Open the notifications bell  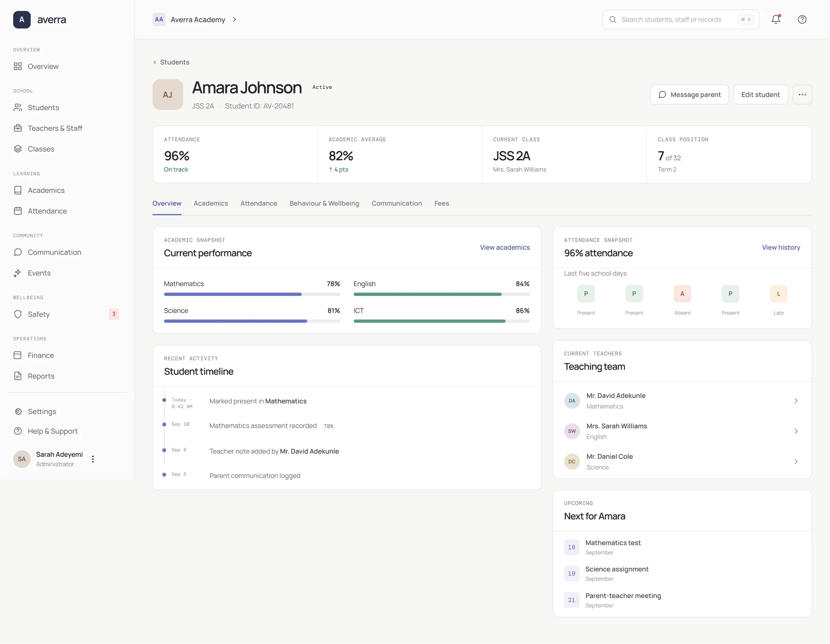click(776, 19)
